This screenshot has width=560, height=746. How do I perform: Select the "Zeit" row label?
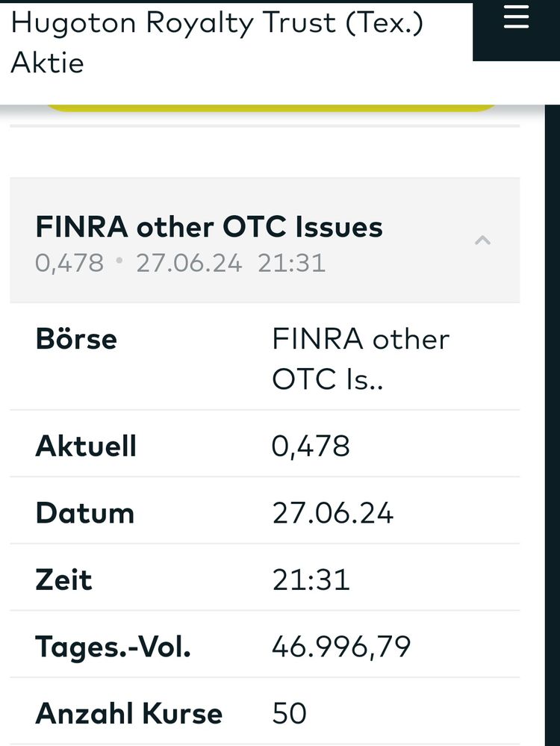[63, 579]
